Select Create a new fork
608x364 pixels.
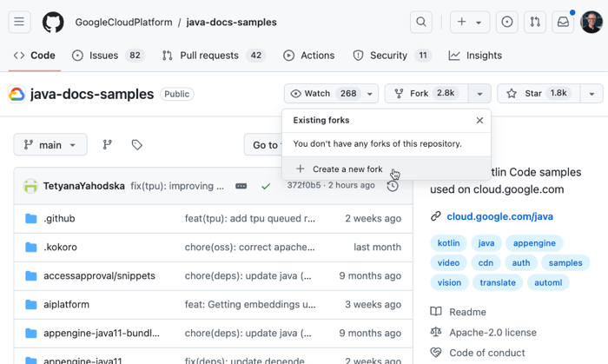point(347,169)
